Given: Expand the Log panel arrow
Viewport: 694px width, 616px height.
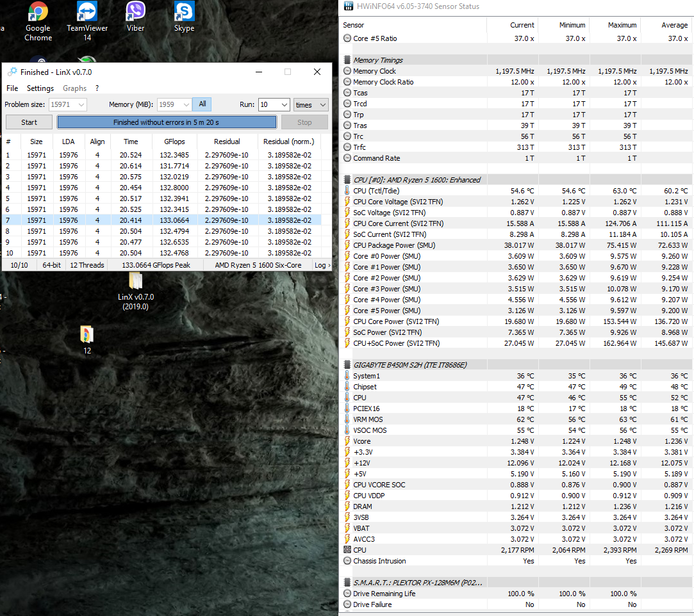Looking at the screenshot, I should pos(329,265).
